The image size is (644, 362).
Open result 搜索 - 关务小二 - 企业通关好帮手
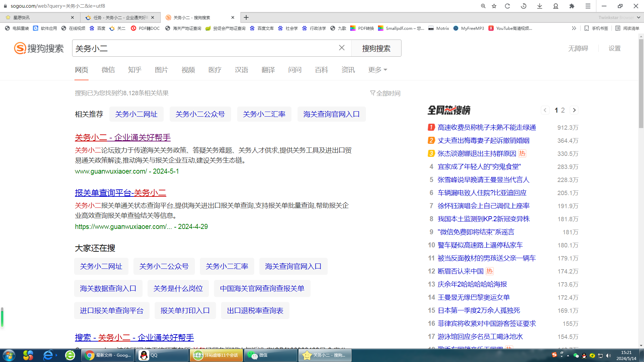(134, 338)
